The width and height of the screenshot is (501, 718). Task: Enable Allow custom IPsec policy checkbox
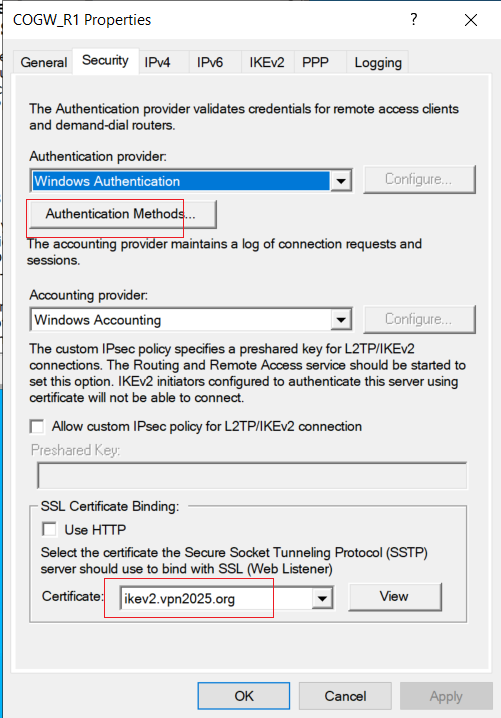37,426
